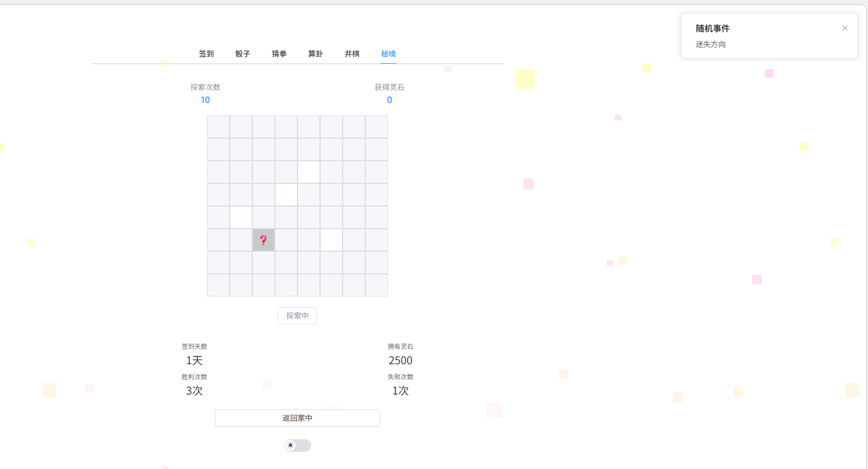Click the white tile right of the question mark

coord(331,240)
